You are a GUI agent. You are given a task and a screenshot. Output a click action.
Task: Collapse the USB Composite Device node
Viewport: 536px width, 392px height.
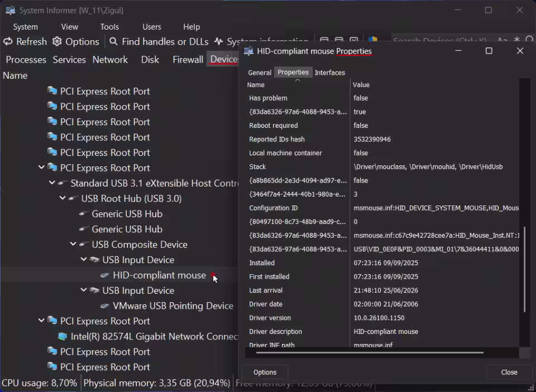click(73, 245)
